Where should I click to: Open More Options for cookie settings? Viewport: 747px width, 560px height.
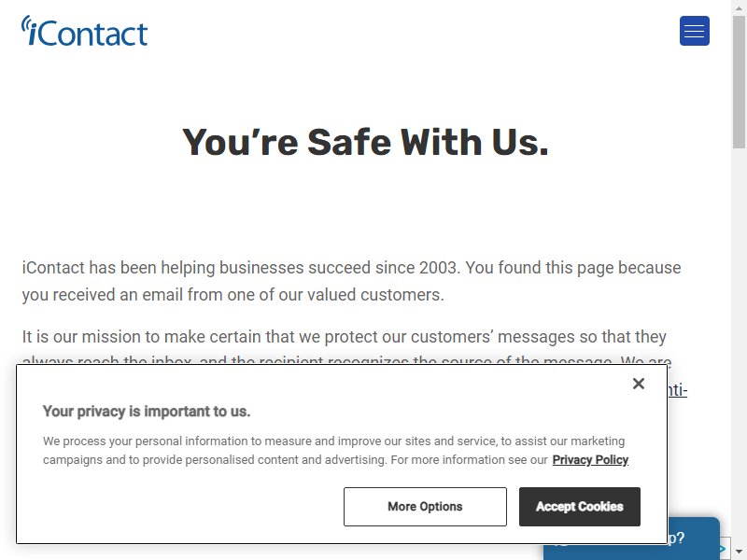pos(425,506)
